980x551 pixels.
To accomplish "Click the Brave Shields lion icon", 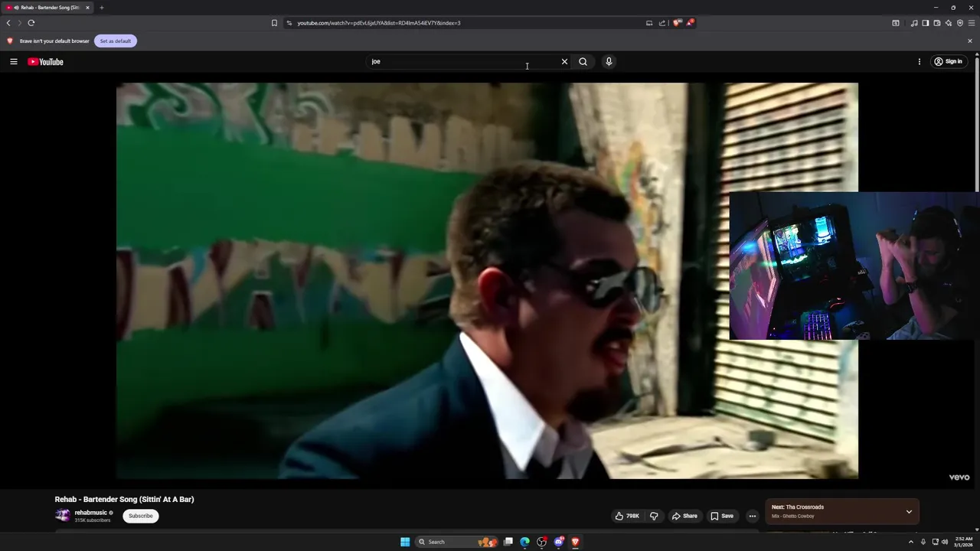I will point(677,23).
